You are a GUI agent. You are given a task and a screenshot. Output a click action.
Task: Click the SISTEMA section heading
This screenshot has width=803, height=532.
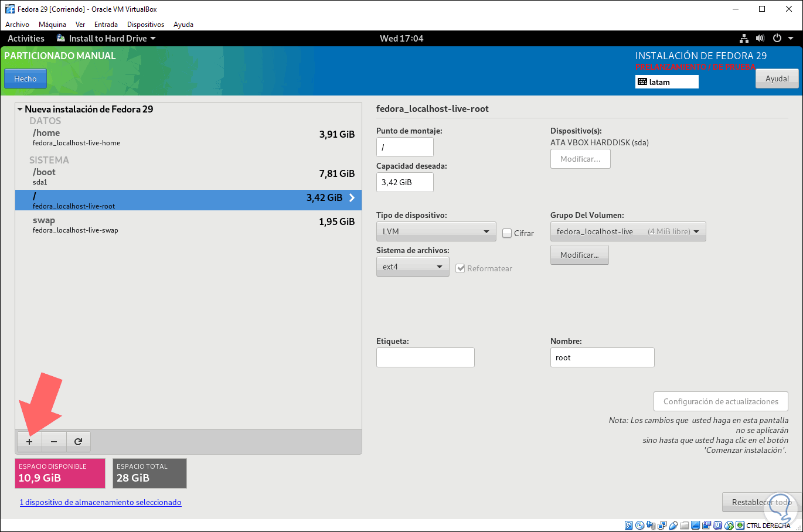coord(49,160)
